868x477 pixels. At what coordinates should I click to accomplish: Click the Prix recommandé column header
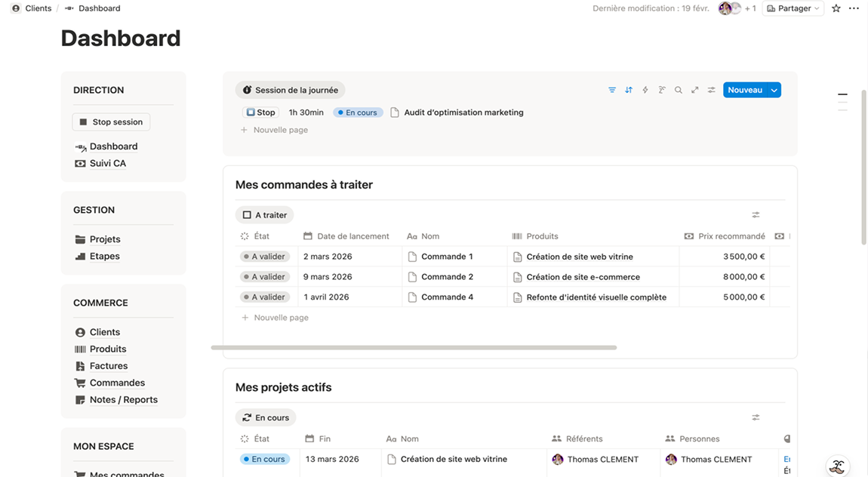725,236
